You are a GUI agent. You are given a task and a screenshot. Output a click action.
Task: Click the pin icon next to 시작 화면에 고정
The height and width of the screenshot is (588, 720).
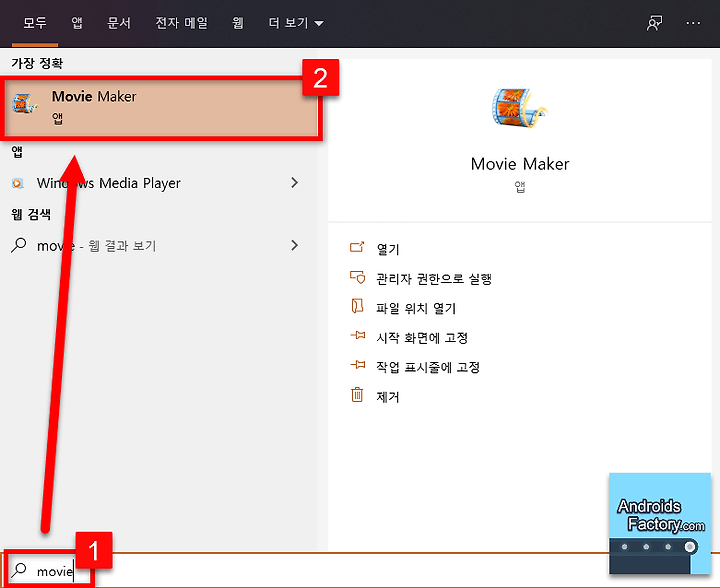(x=358, y=335)
